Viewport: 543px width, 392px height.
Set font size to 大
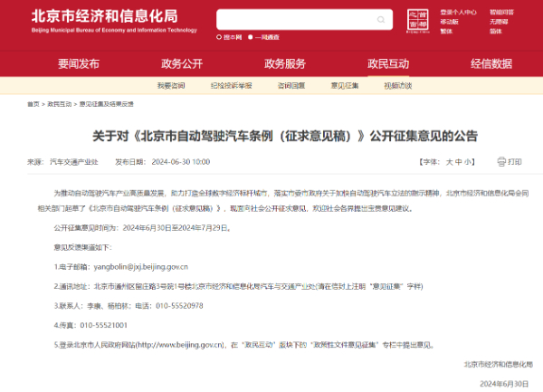448,161
